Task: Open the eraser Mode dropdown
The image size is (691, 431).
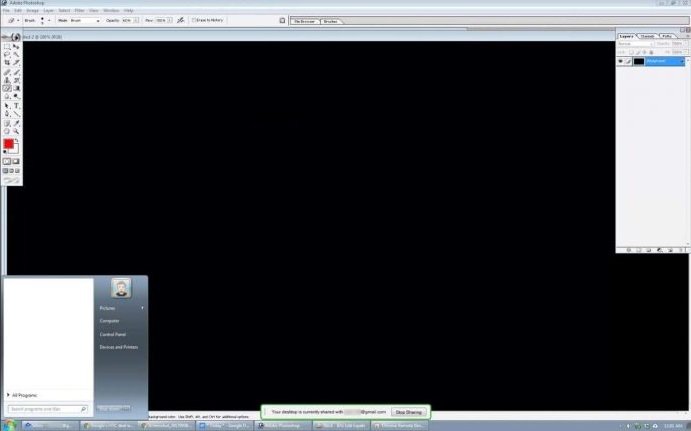Action: coord(84,20)
